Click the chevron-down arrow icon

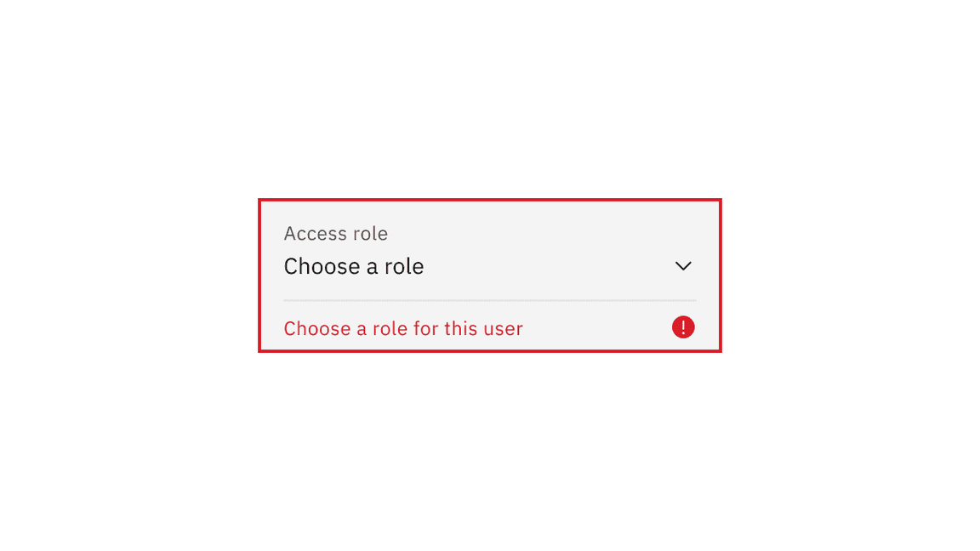(x=683, y=266)
